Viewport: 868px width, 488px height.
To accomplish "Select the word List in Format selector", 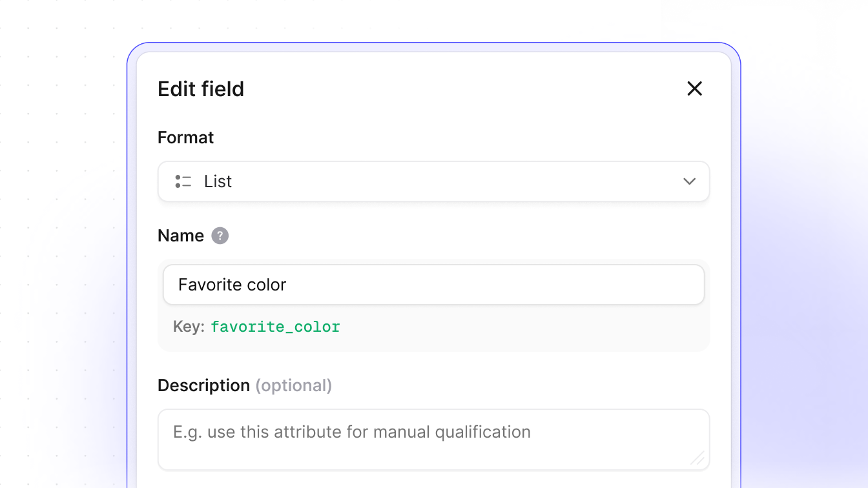I will pyautogui.click(x=218, y=181).
